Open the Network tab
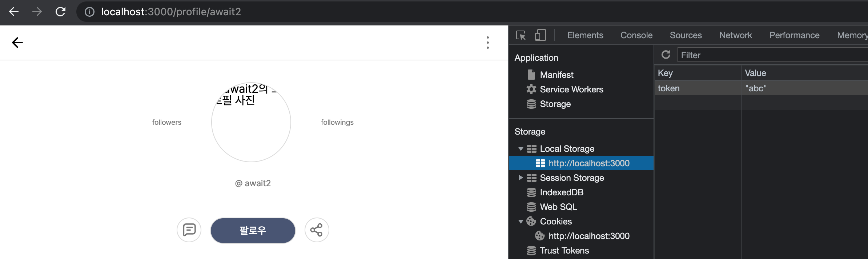 (x=736, y=35)
